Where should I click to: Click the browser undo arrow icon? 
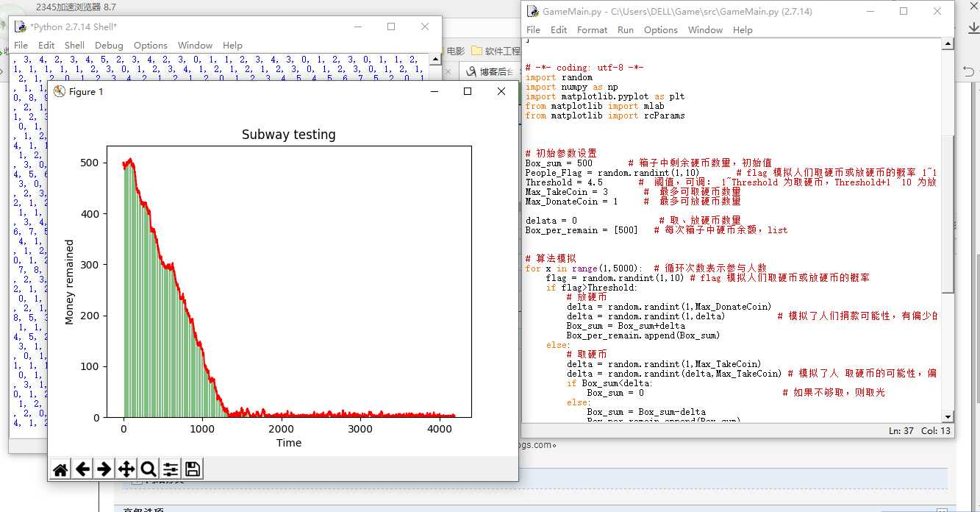970,71
